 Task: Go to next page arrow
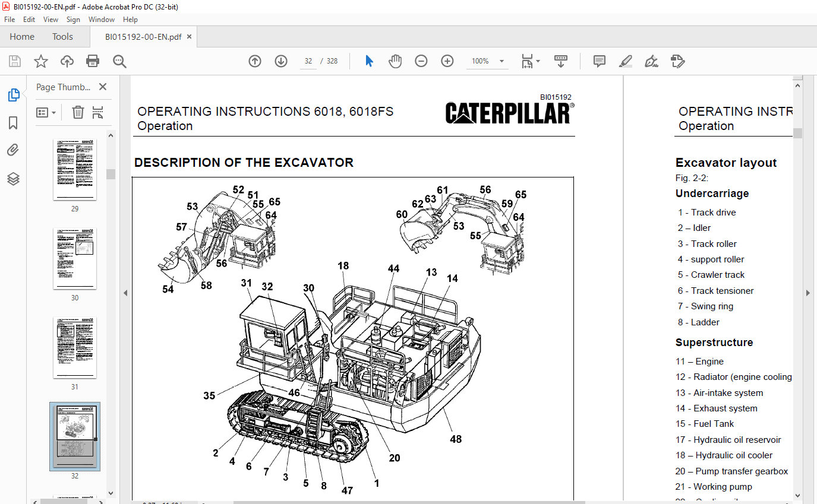(x=281, y=61)
